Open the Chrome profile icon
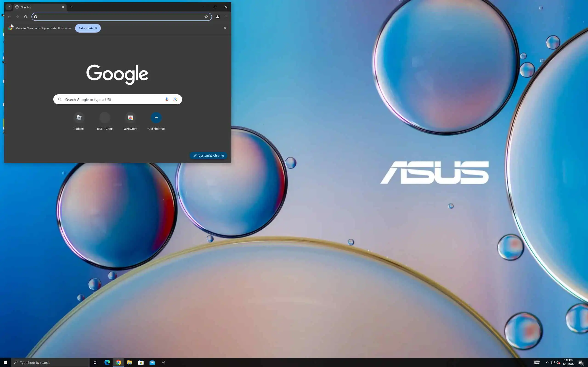 [x=218, y=17]
